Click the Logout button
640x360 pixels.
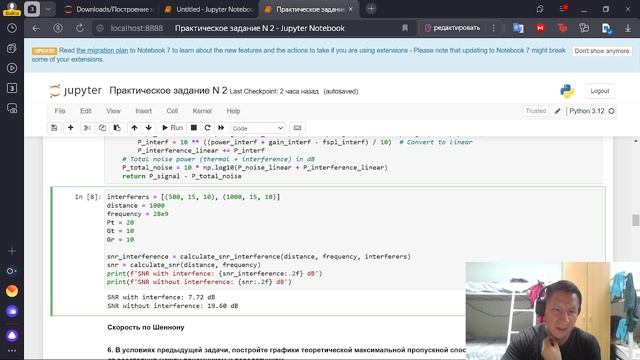click(x=600, y=91)
